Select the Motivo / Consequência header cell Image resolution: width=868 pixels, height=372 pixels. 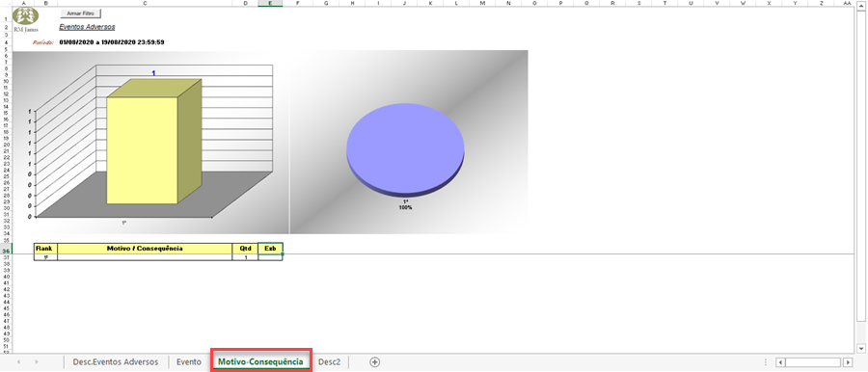(145, 249)
